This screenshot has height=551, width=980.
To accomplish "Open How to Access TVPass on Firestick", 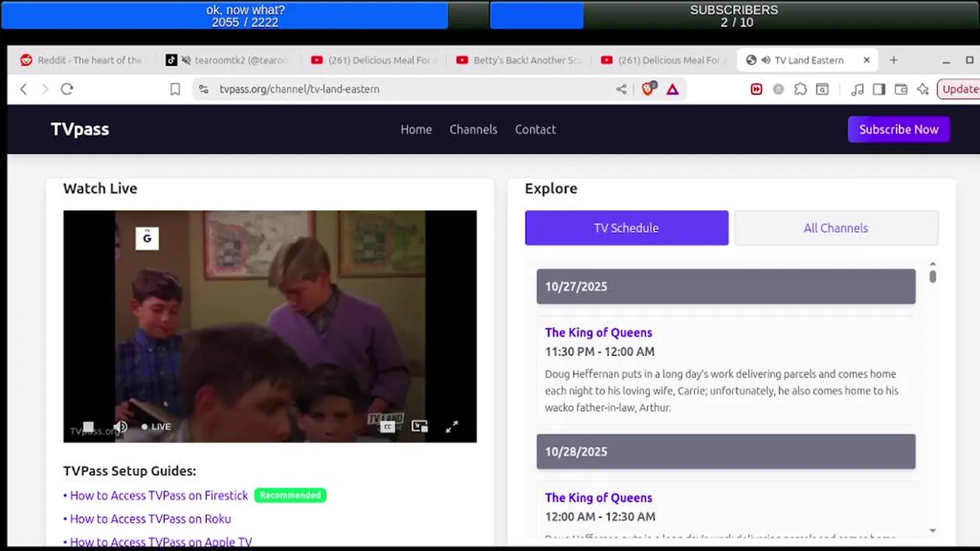I will tap(158, 495).
